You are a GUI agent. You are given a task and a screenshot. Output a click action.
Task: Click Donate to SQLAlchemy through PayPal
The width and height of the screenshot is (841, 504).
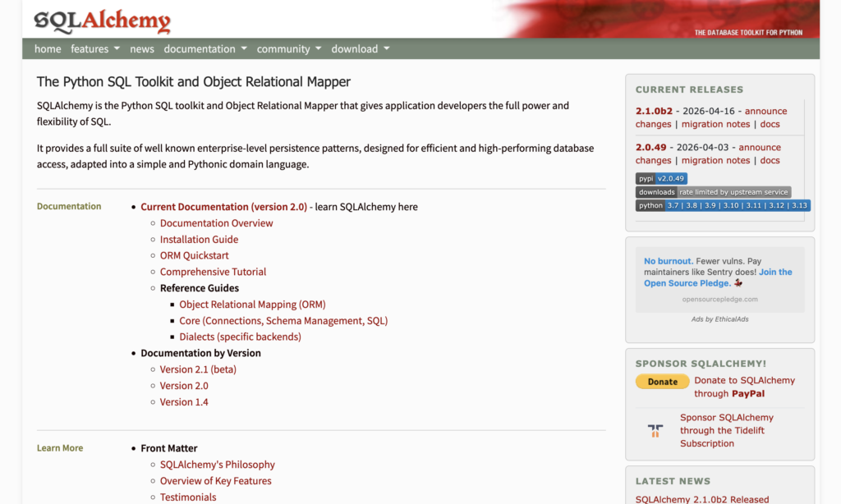coord(744,387)
